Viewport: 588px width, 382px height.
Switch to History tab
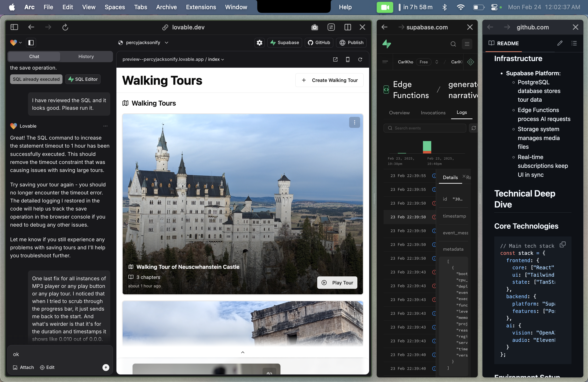pyautogui.click(x=86, y=56)
